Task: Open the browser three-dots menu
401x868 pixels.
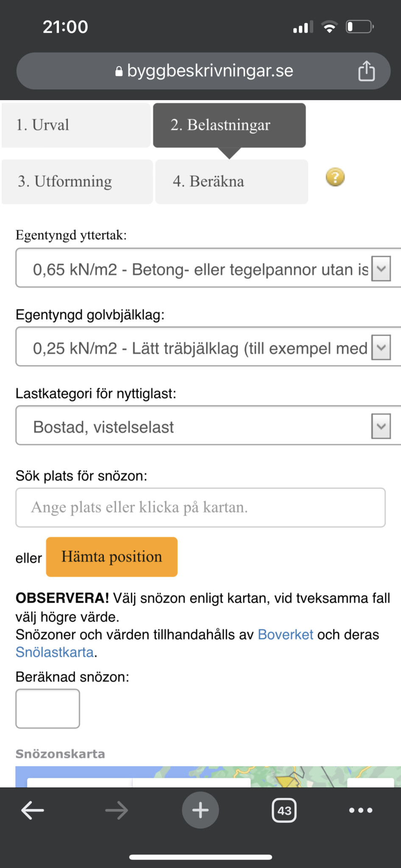Action: tap(360, 810)
